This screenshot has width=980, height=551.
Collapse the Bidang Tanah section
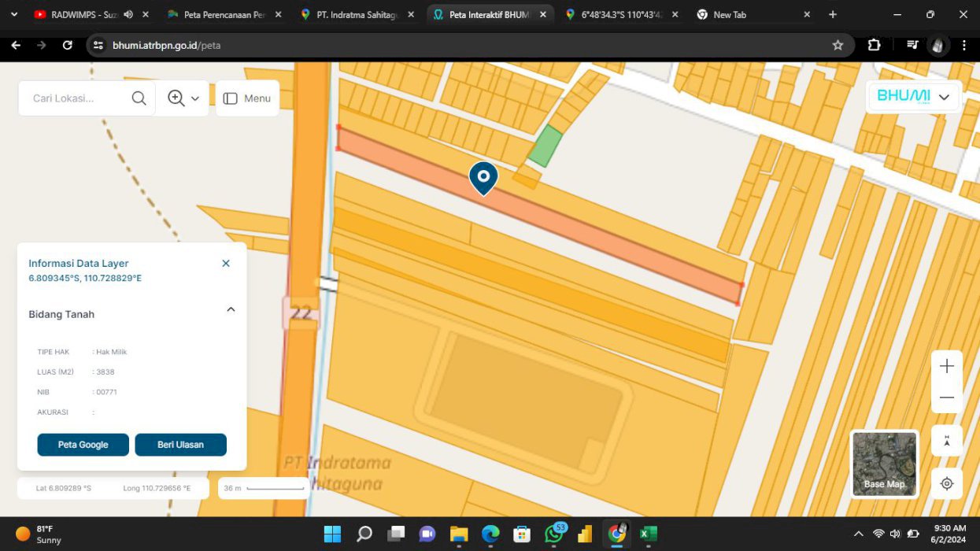click(x=231, y=310)
